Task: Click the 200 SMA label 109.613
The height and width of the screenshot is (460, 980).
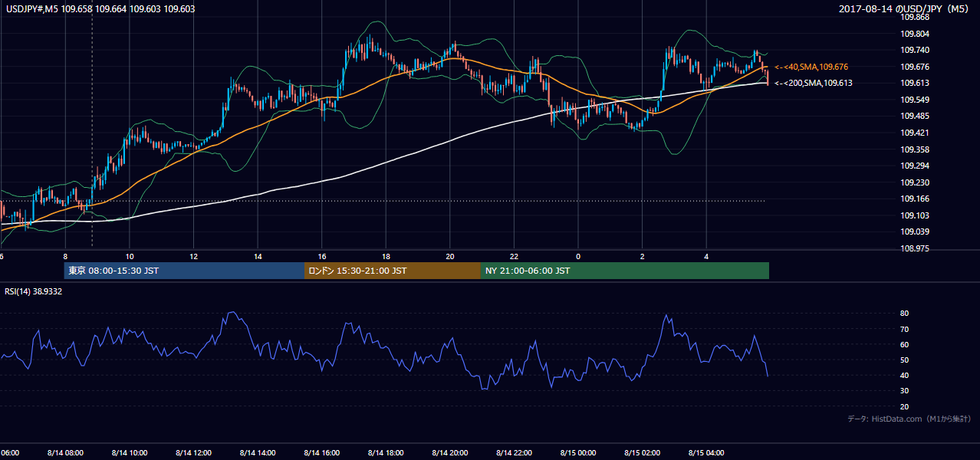Action: [814, 83]
